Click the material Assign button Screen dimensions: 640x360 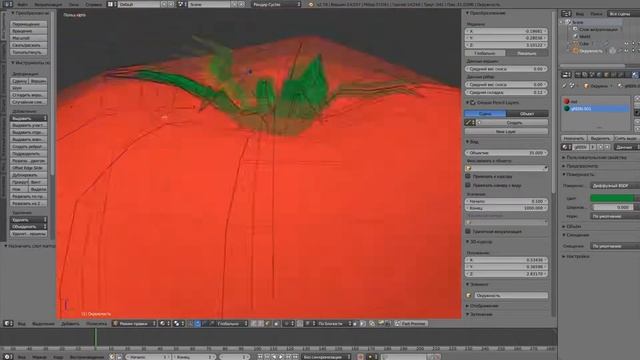click(x=574, y=138)
